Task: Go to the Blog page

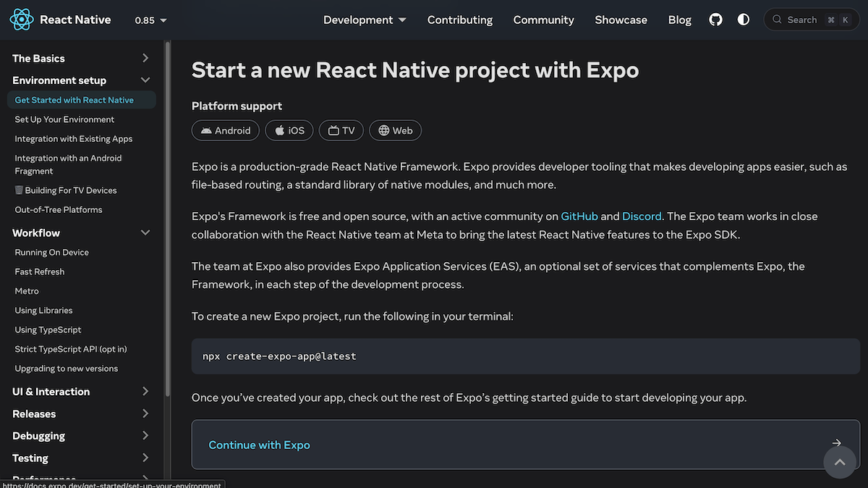Action: coord(679,20)
